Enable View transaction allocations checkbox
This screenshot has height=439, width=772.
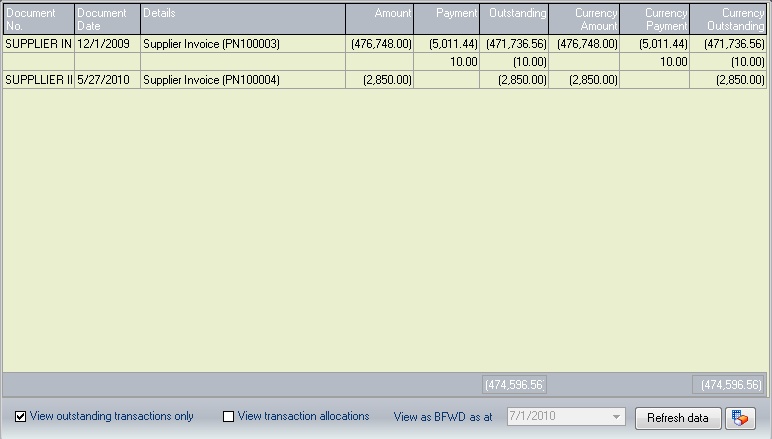[228, 417]
